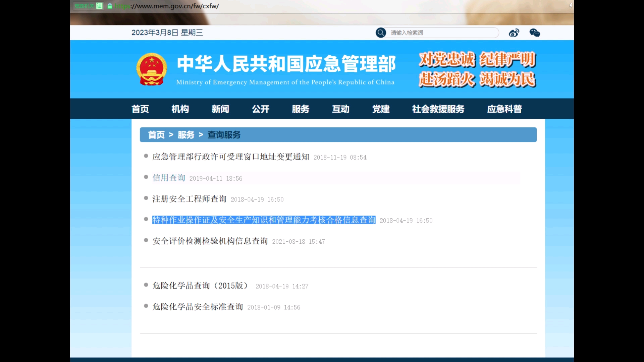Click the lock icon in the address bar
The height and width of the screenshot is (362, 644).
[110, 6]
